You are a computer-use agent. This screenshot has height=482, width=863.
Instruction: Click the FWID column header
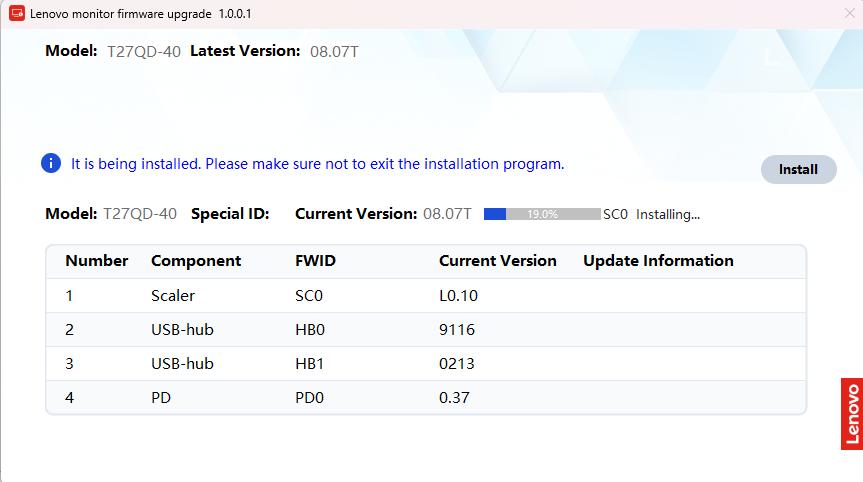coord(315,261)
